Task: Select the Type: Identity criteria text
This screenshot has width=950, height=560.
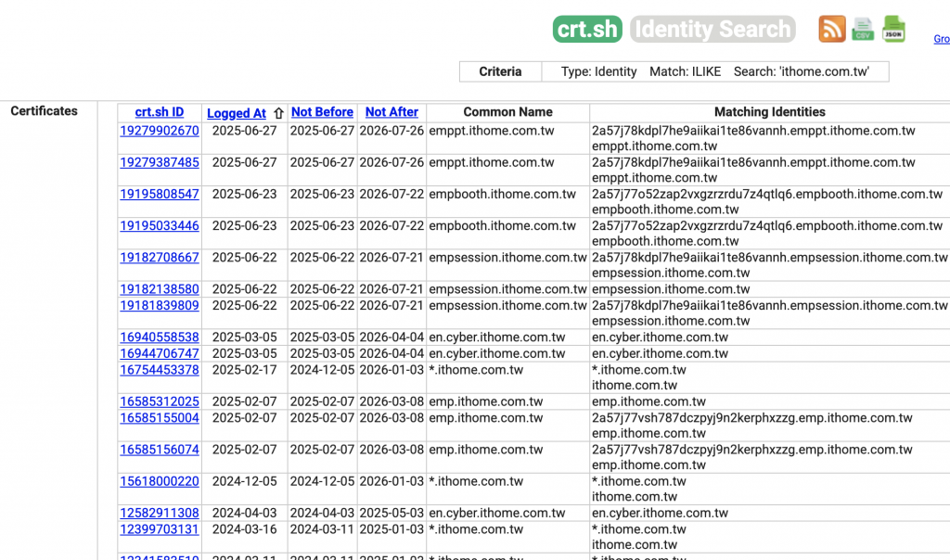Action: click(598, 71)
